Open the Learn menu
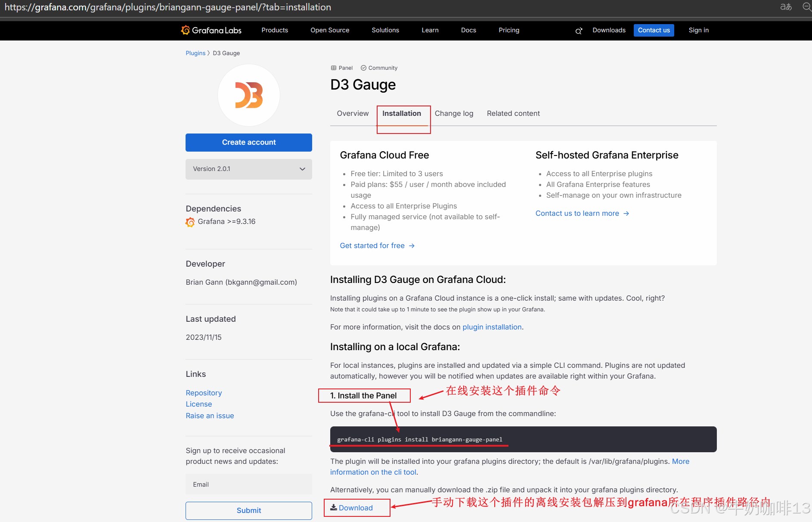812x522 pixels. 430,30
